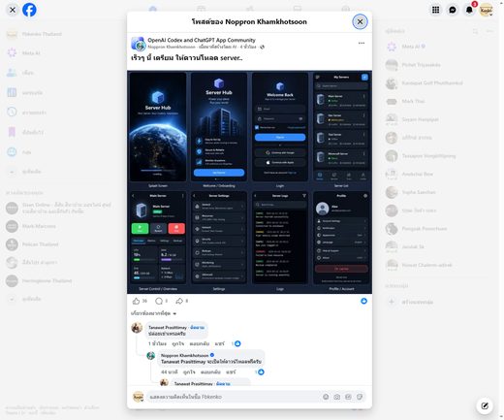This screenshot has height=420, width=504.
Task: Share the post using arrow icon
Action: pyautogui.click(x=179, y=301)
